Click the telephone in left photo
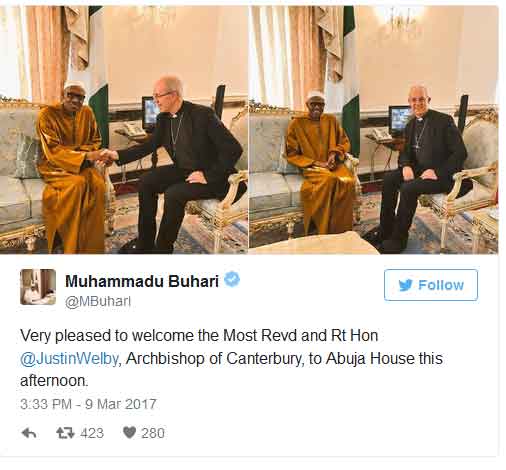The width and height of the screenshot is (506, 470). [x=131, y=130]
